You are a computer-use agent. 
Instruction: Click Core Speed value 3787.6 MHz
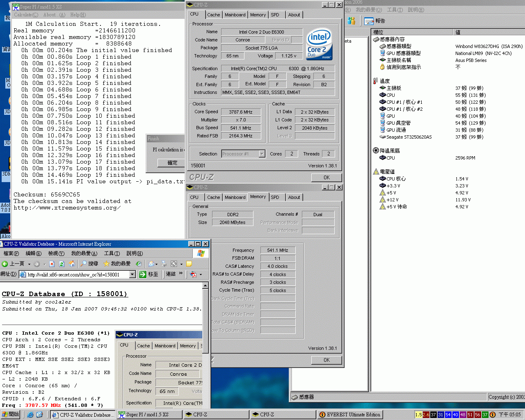pos(241,112)
